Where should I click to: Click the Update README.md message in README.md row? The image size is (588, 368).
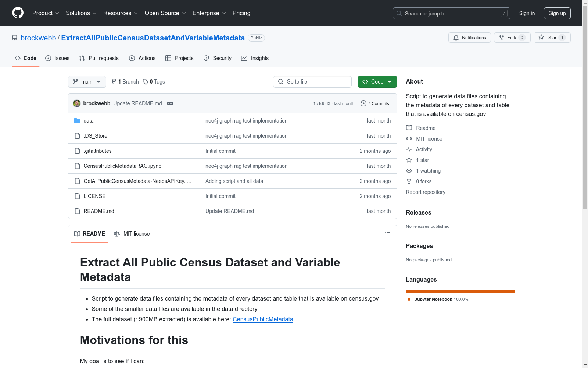click(x=230, y=211)
